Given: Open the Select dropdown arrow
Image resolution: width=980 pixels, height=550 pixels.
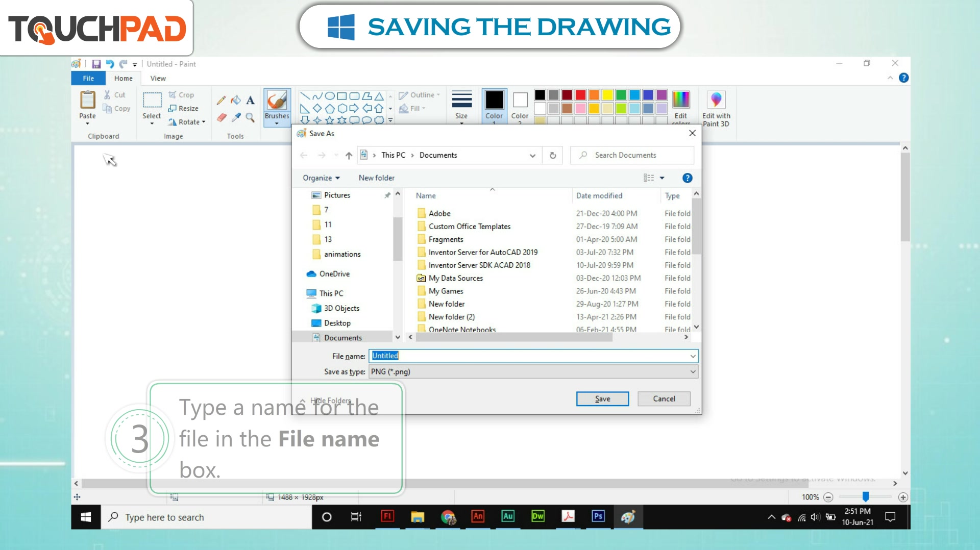Looking at the screenshot, I should point(152,123).
